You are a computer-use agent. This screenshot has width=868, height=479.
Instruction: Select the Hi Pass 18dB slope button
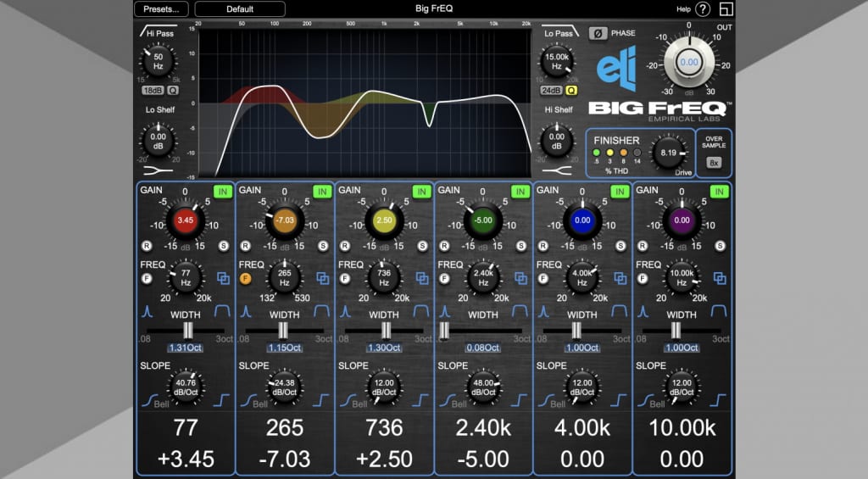click(x=153, y=90)
